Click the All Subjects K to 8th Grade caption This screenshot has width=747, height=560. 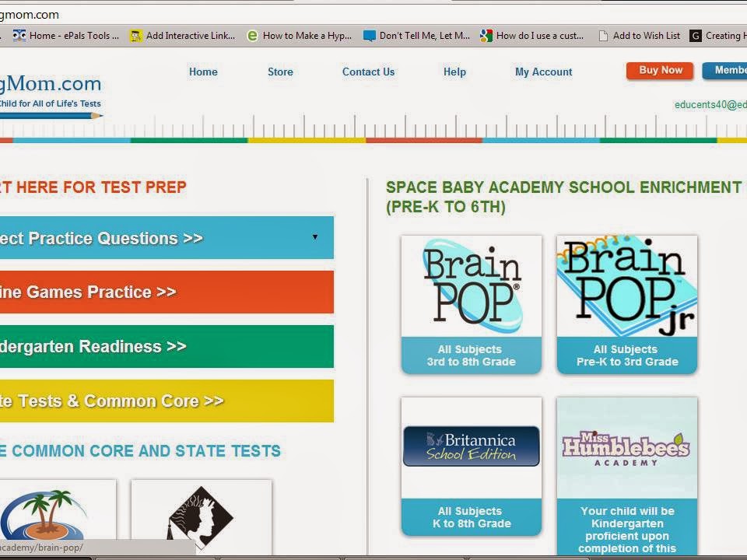472,517
